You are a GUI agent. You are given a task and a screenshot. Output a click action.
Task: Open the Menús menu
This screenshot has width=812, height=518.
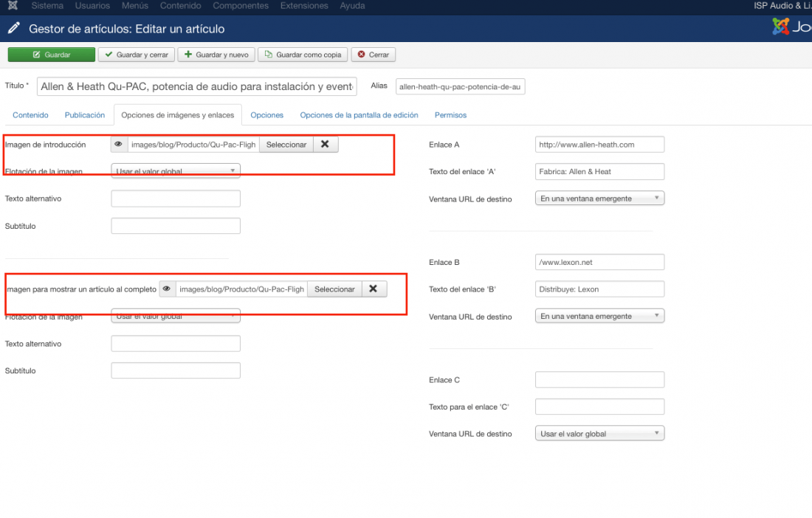(134, 6)
